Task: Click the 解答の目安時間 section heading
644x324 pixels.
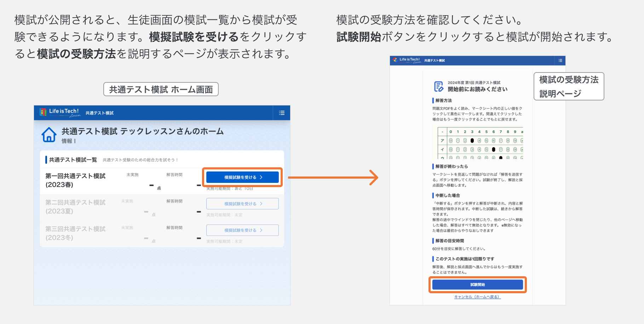Action: tap(450, 241)
